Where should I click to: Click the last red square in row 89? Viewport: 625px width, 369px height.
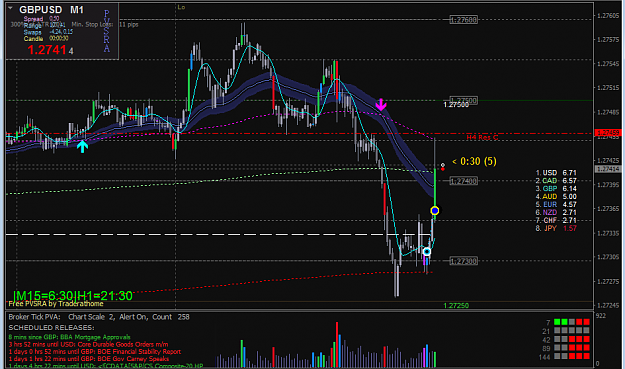click(x=586, y=348)
